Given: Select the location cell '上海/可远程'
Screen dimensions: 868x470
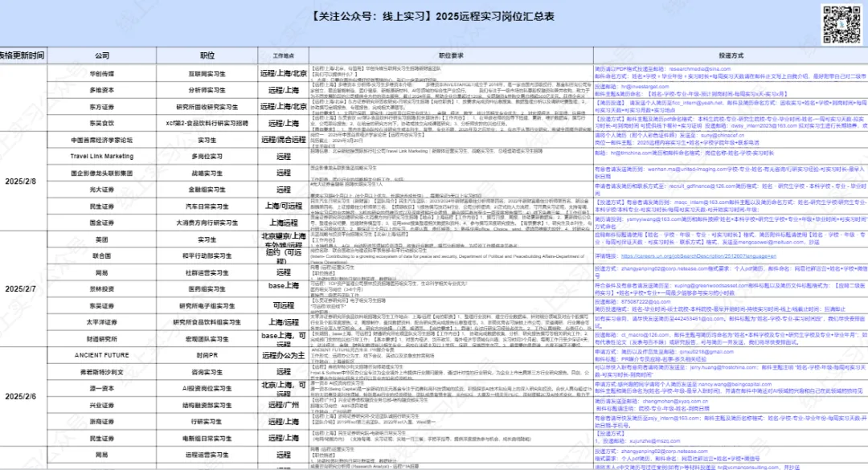Looking at the screenshot, I should point(284,206).
